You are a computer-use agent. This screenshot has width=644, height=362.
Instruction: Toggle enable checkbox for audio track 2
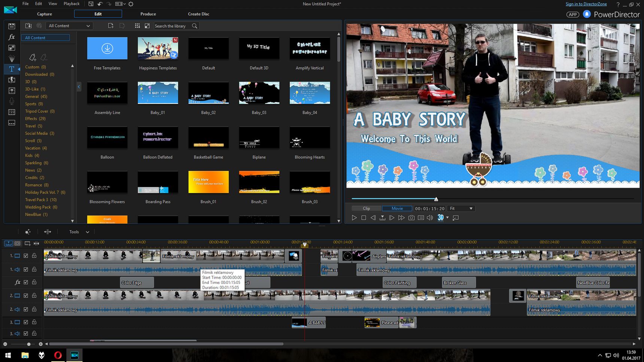click(26, 309)
